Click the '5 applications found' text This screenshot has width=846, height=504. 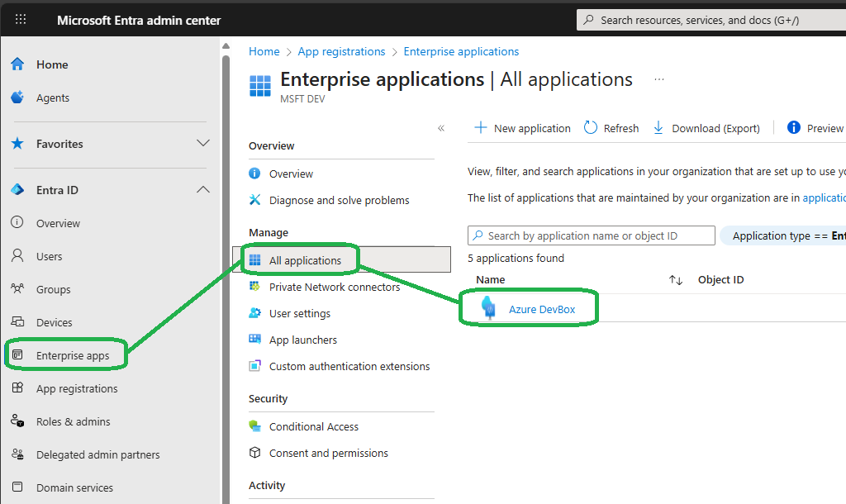pyautogui.click(x=516, y=258)
